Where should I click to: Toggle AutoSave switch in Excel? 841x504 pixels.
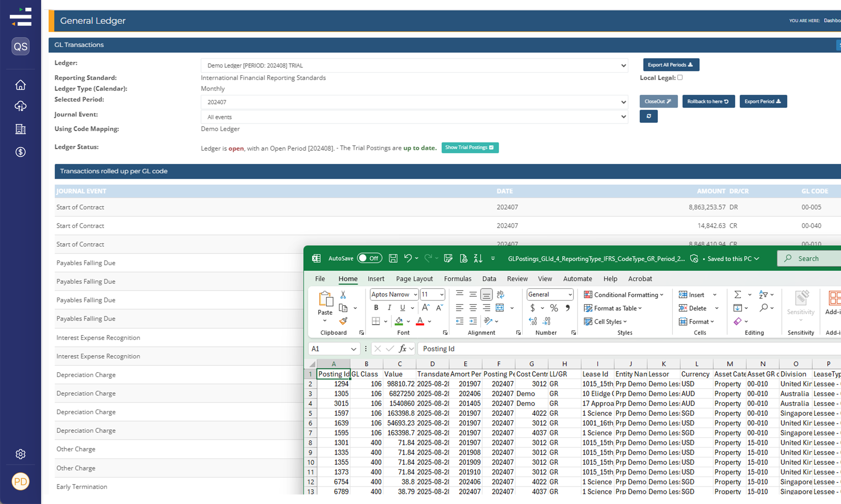pyautogui.click(x=369, y=258)
